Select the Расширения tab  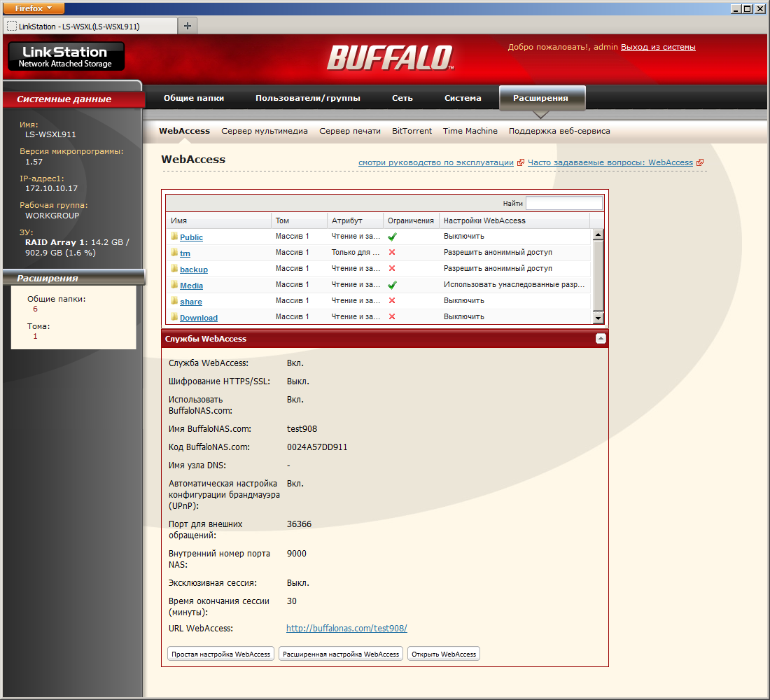[x=542, y=98]
